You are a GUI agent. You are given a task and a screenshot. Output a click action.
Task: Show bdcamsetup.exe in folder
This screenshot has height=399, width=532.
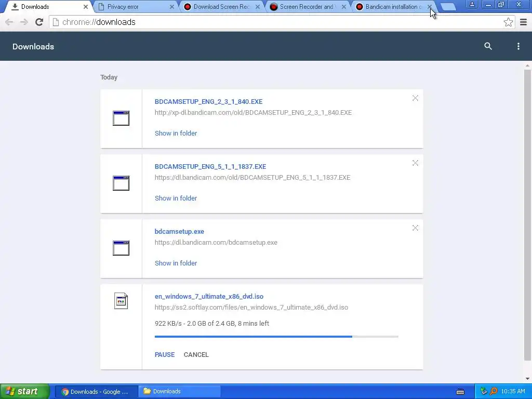click(x=176, y=263)
